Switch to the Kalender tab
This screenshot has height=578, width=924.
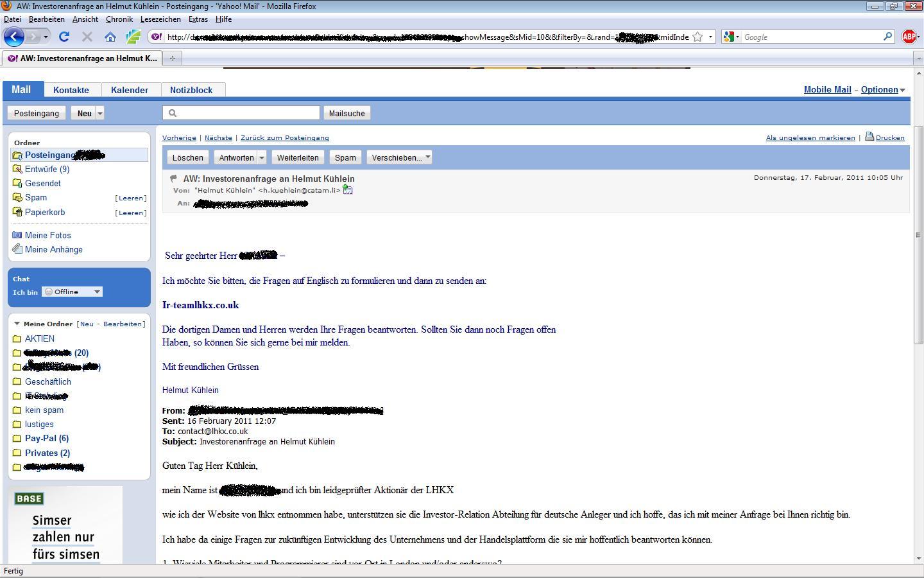pos(129,90)
